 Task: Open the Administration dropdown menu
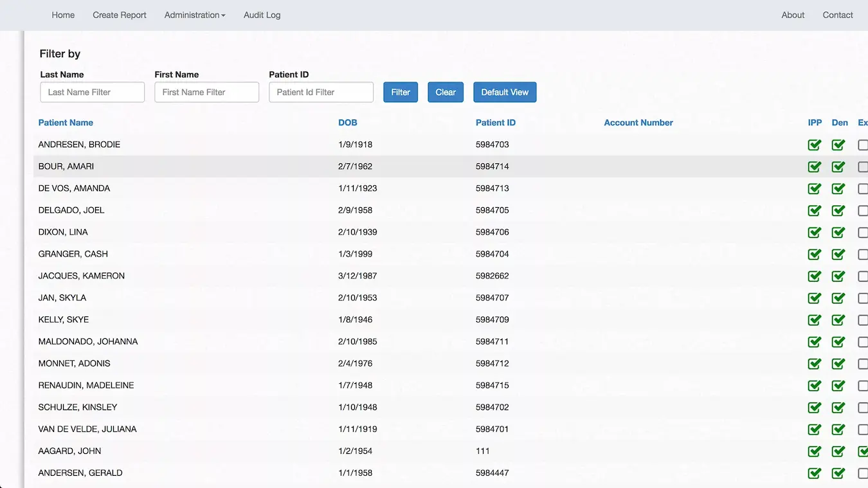click(195, 15)
